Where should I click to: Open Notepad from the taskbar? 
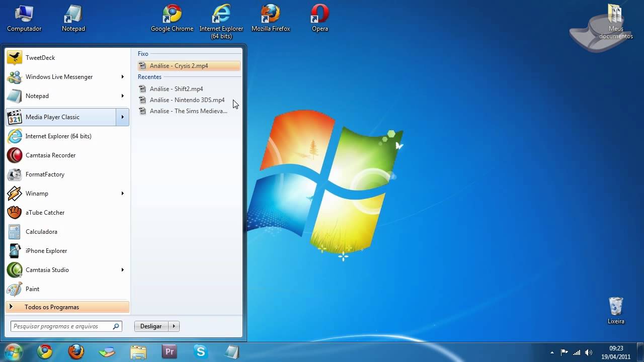(x=232, y=352)
